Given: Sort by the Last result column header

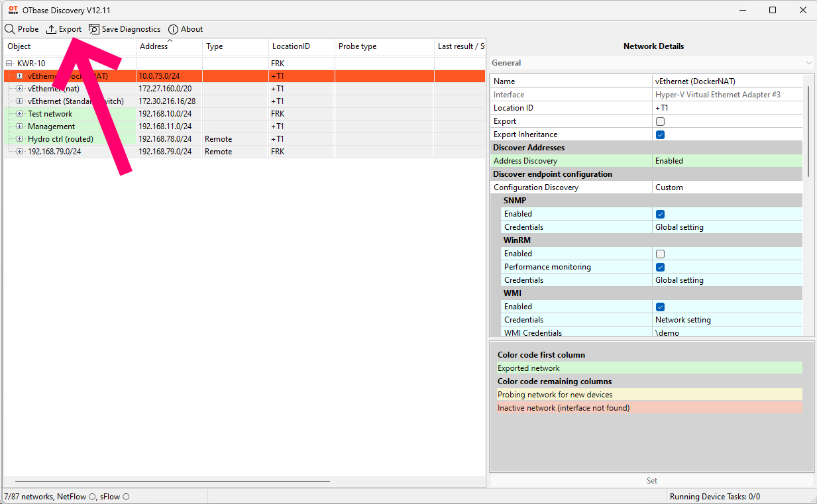Looking at the screenshot, I should pyautogui.click(x=460, y=46).
